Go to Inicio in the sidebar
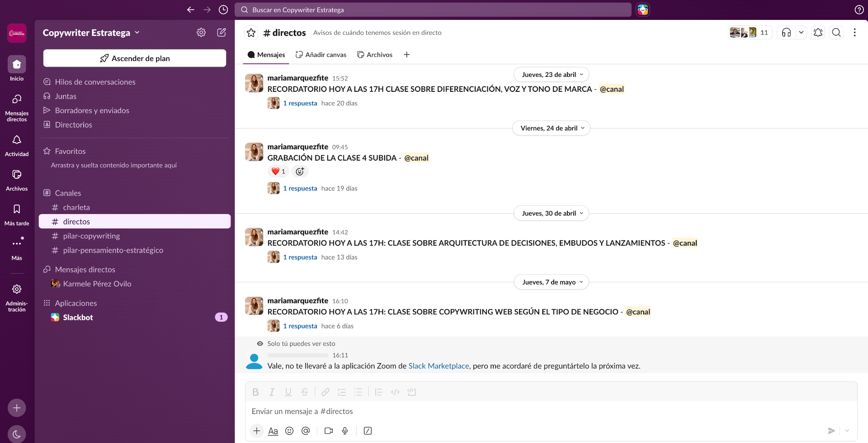Screen dimensions: 868x443 pyautogui.click(x=17, y=68)
